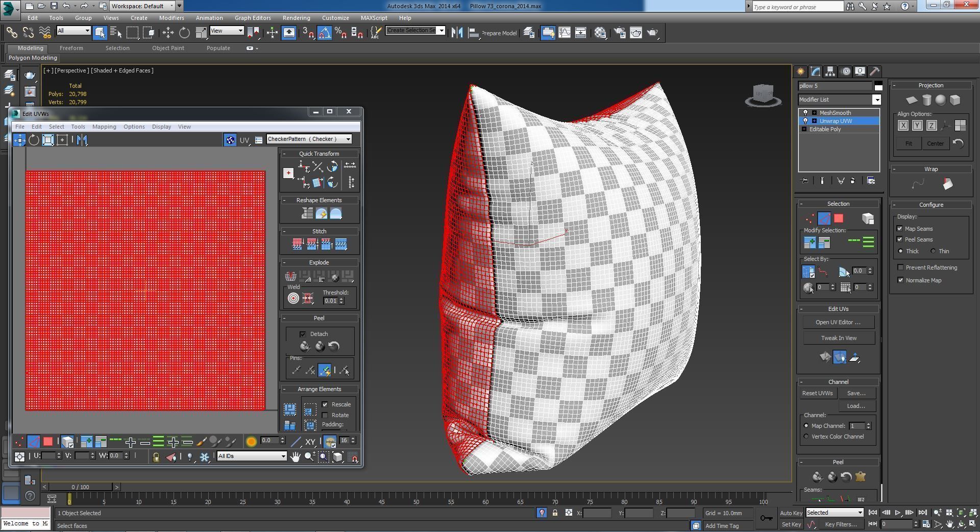Click the Fit button in Projection
980x532 pixels.
[x=909, y=143]
